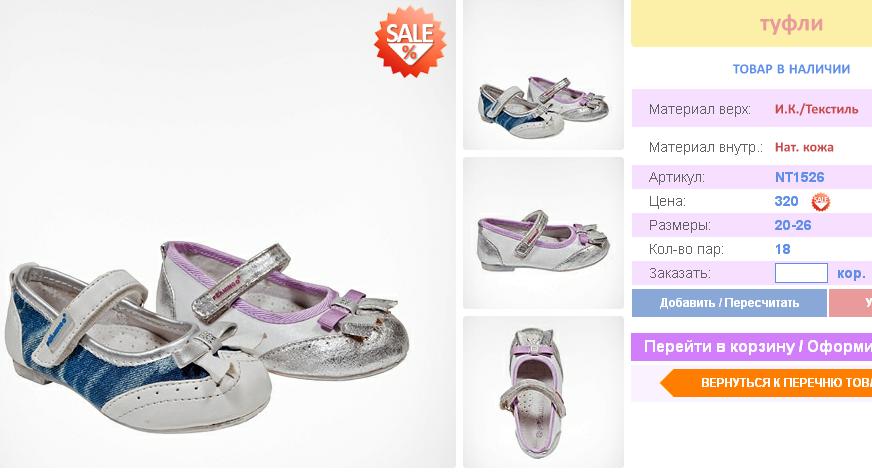Click the main product photo of shoes
This screenshot has width=872, height=474.
pyautogui.click(x=227, y=234)
